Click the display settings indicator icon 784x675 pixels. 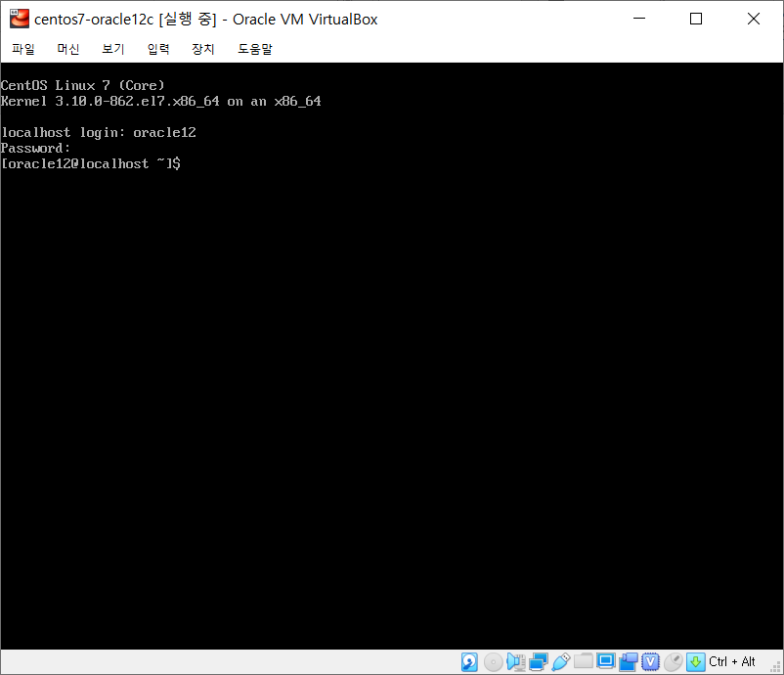pos(606,661)
